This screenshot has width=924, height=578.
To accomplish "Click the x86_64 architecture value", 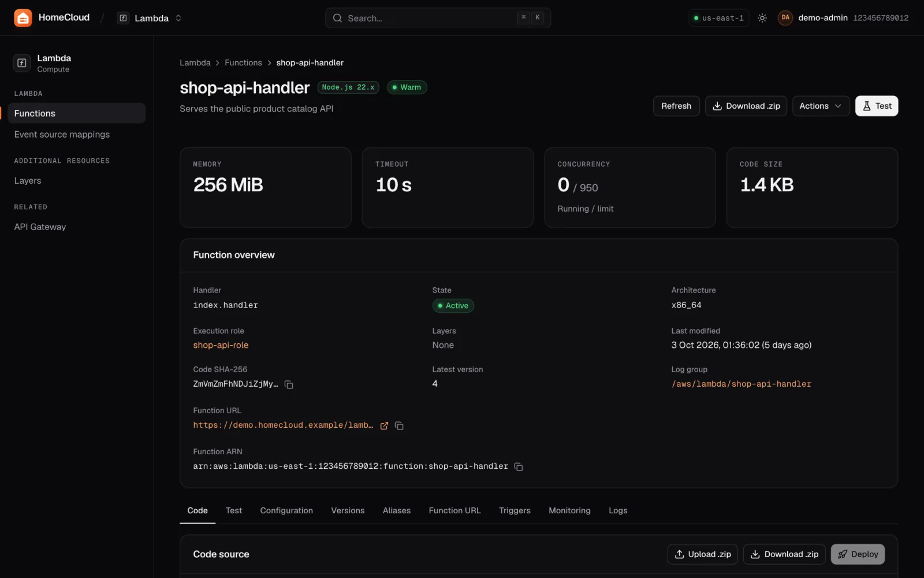I will pyautogui.click(x=686, y=305).
